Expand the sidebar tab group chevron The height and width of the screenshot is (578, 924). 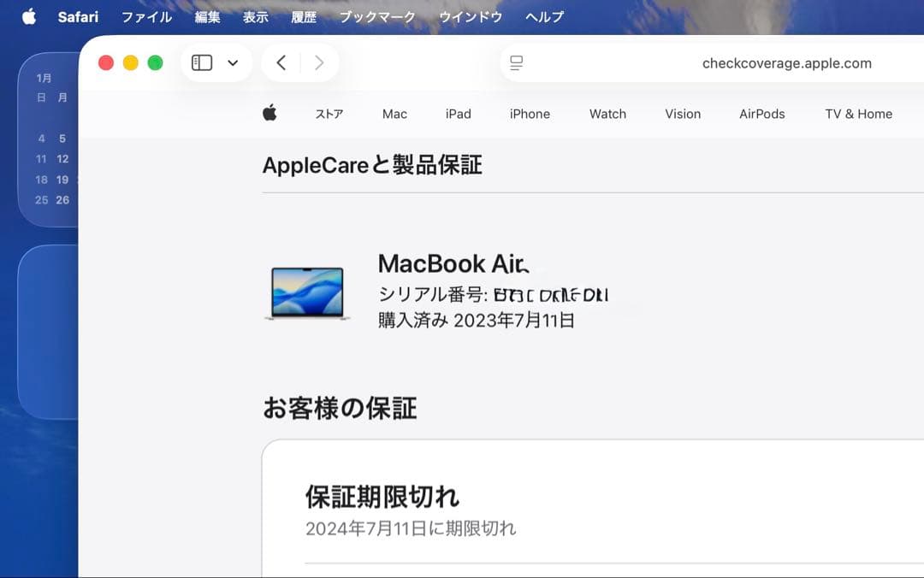[x=233, y=62]
